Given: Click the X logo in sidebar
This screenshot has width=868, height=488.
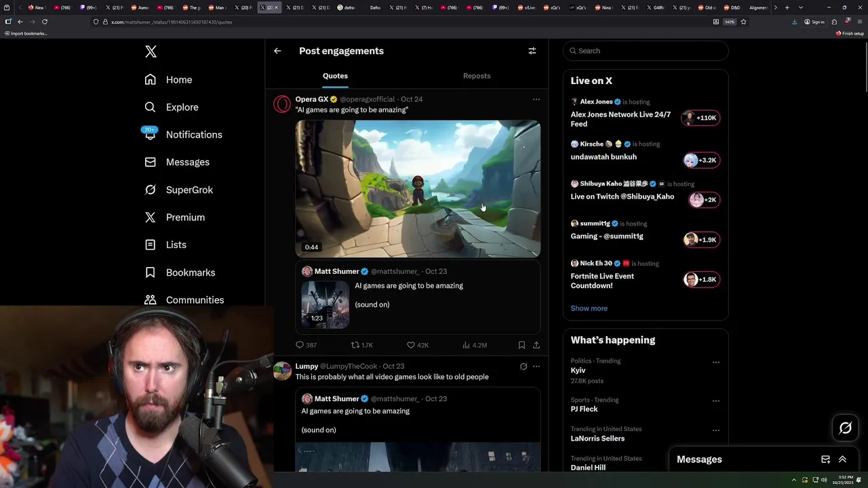Looking at the screenshot, I should (151, 52).
